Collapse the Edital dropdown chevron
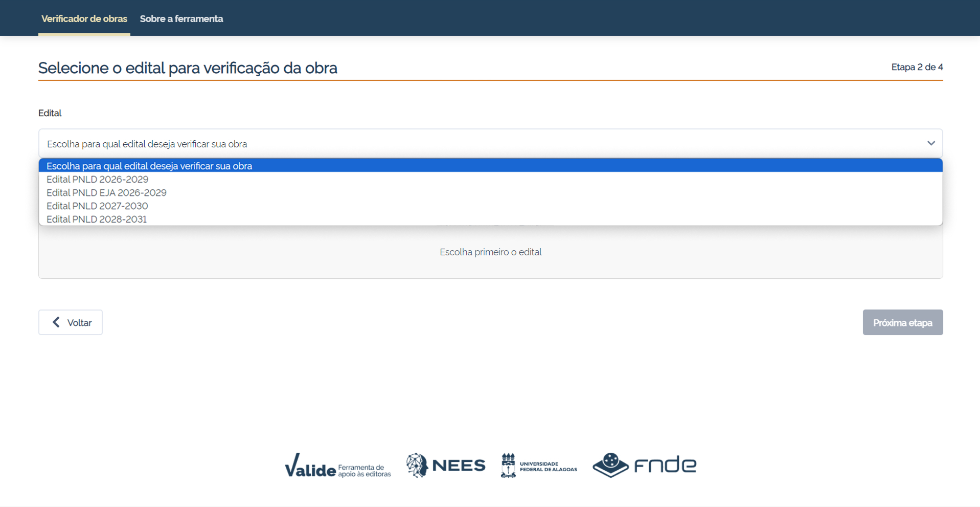Screen dimensions: 980x507 pos(931,143)
